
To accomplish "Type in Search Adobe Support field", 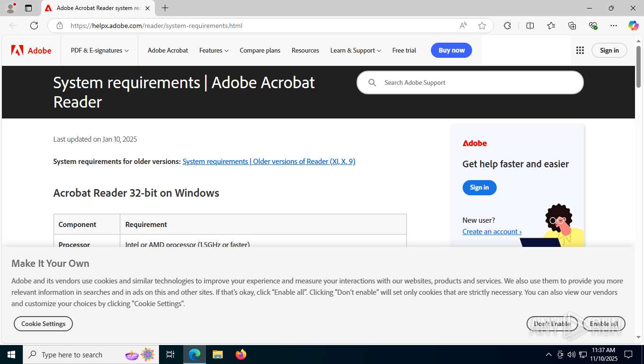I will (x=470, y=82).
